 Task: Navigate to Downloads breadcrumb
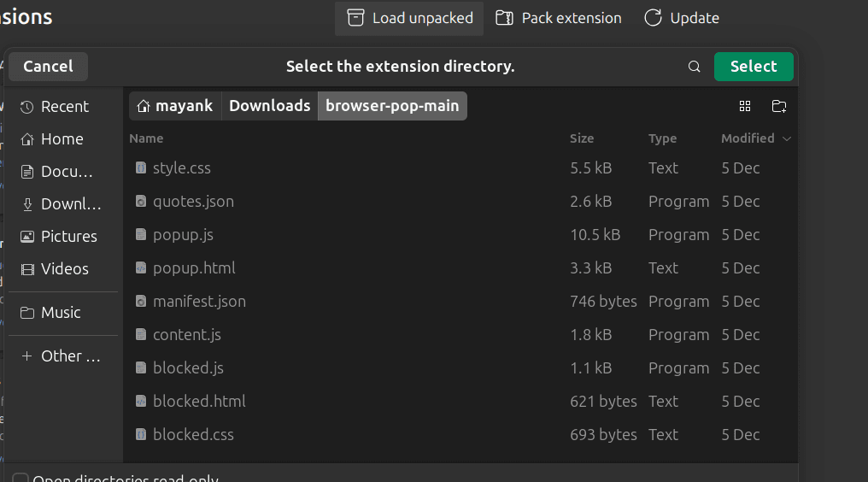click(x=270, y=106)
